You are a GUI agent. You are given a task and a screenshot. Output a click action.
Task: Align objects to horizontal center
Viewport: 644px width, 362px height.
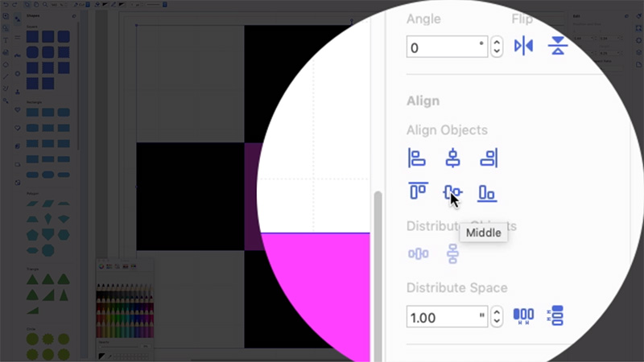(452, 158)
